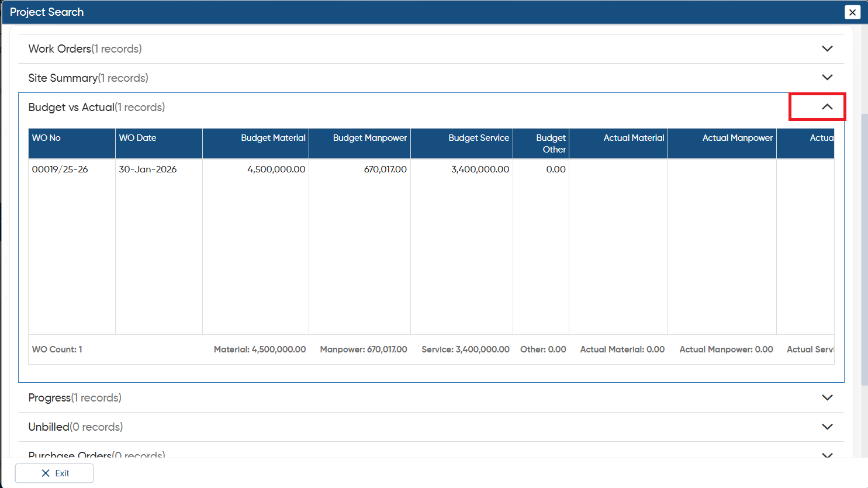
Task: Click the Manpower: 670,017.00 footer total
Action: point(364,349)
